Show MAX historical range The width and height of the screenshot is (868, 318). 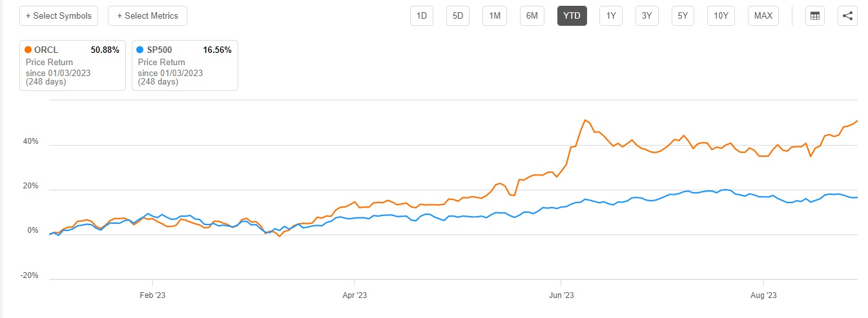(x=763, y=16)
